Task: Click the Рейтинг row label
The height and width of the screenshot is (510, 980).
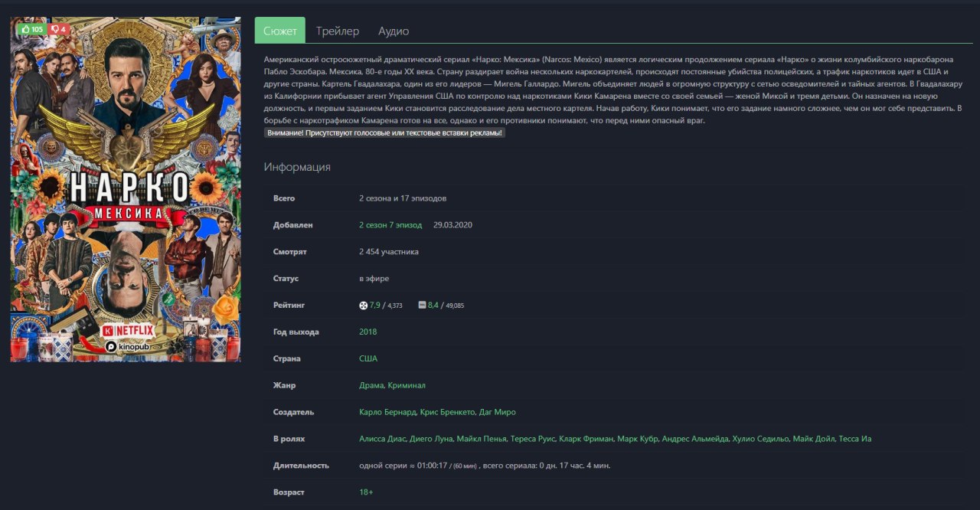Action: (289, 306)
